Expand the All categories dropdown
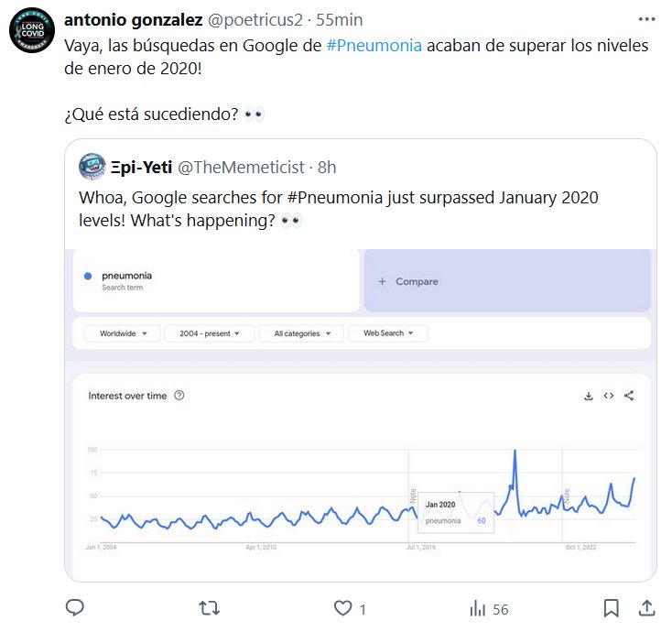 (x=301, y=333)
